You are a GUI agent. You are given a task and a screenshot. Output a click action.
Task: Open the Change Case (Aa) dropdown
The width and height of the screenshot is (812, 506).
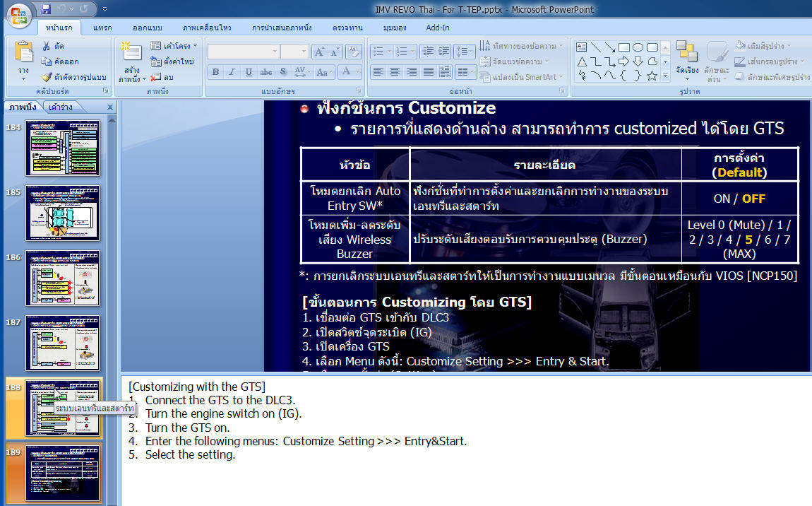[x=323, y=72]
